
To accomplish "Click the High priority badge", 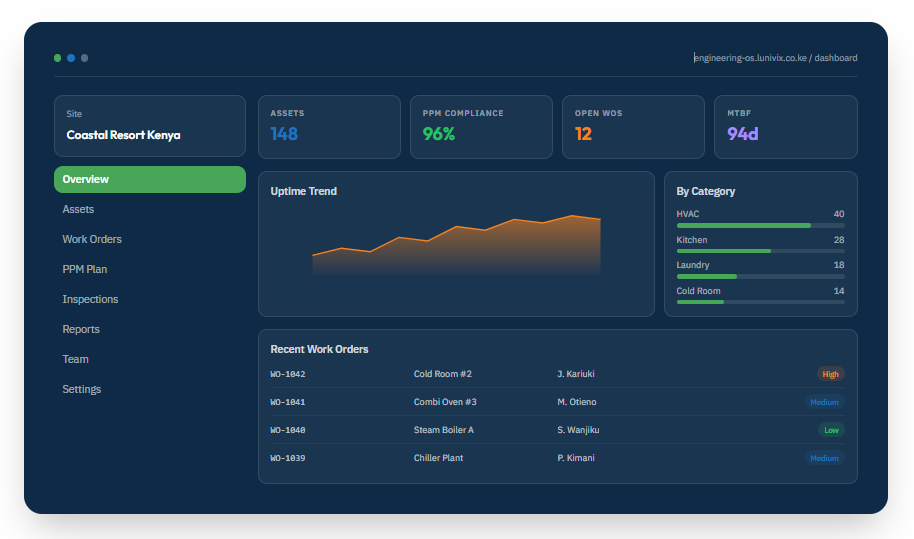I will click(831, 374).
